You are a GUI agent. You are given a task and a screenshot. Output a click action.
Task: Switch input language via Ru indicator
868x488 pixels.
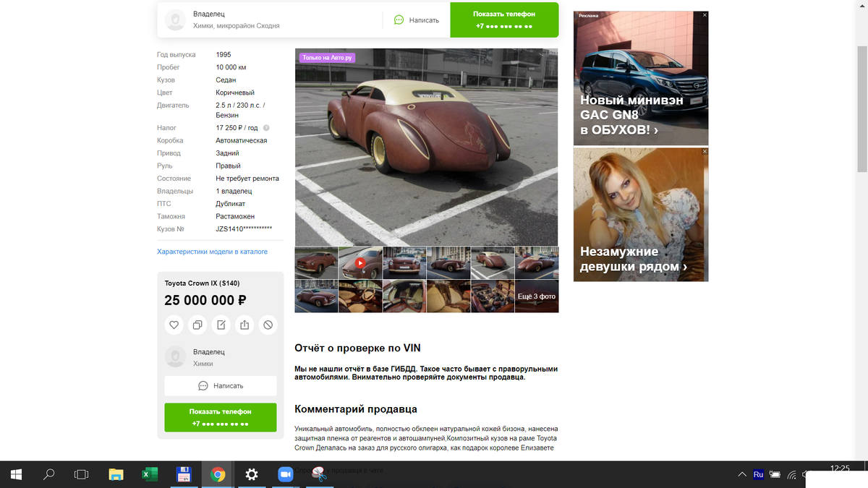[758, 475]
